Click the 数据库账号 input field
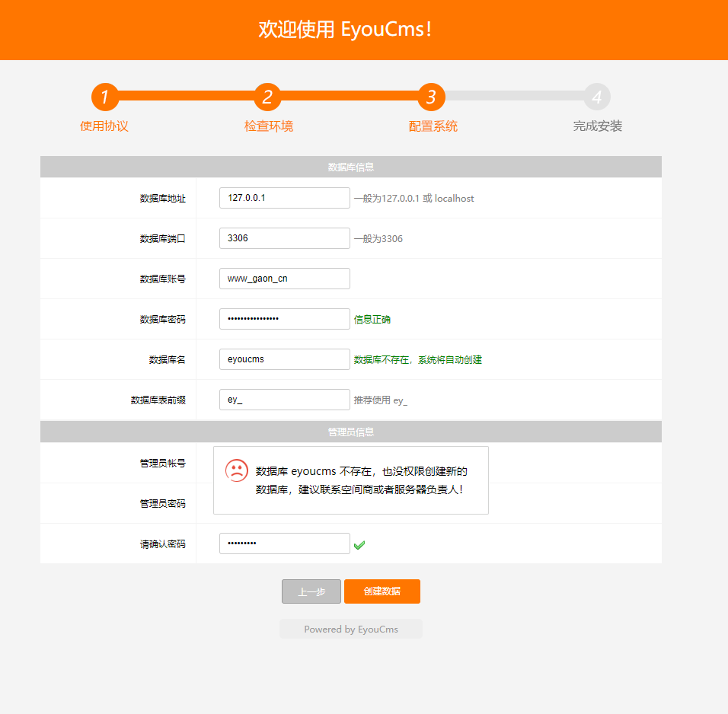The height and width of the screenshot is (714, 728). (285, 279)
